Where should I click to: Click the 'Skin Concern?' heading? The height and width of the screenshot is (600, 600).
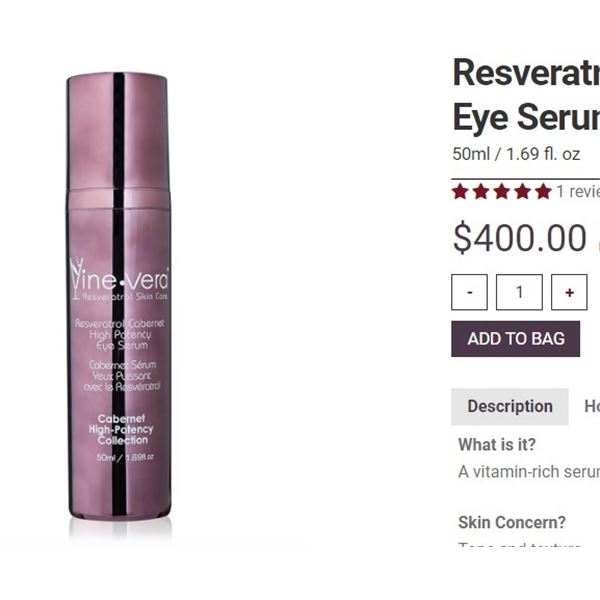point(512,522)
